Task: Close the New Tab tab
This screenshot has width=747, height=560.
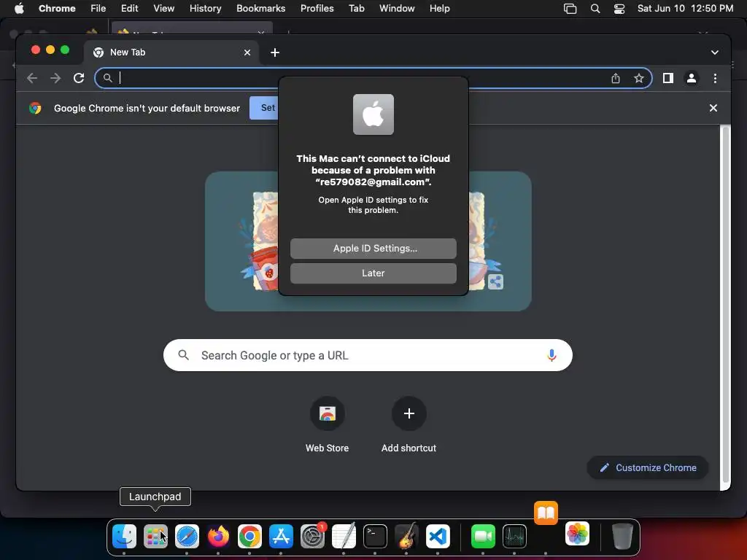Action: 247,52
